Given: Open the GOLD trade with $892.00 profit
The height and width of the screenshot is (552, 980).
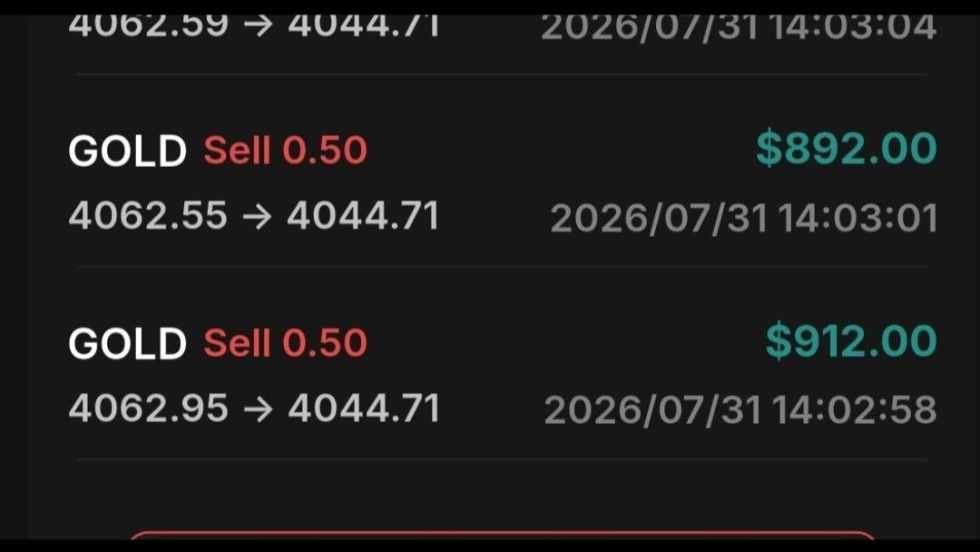Looking at the screenshot, I should (503, 183).
